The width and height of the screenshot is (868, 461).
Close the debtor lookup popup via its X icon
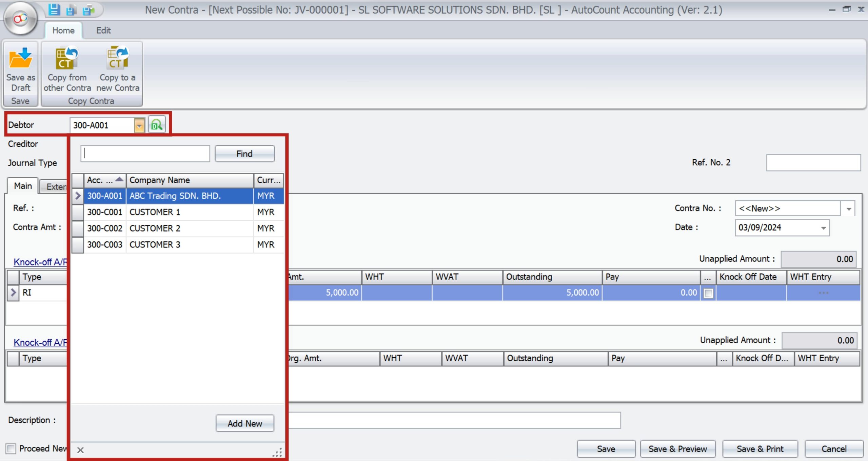pos(81,450)
